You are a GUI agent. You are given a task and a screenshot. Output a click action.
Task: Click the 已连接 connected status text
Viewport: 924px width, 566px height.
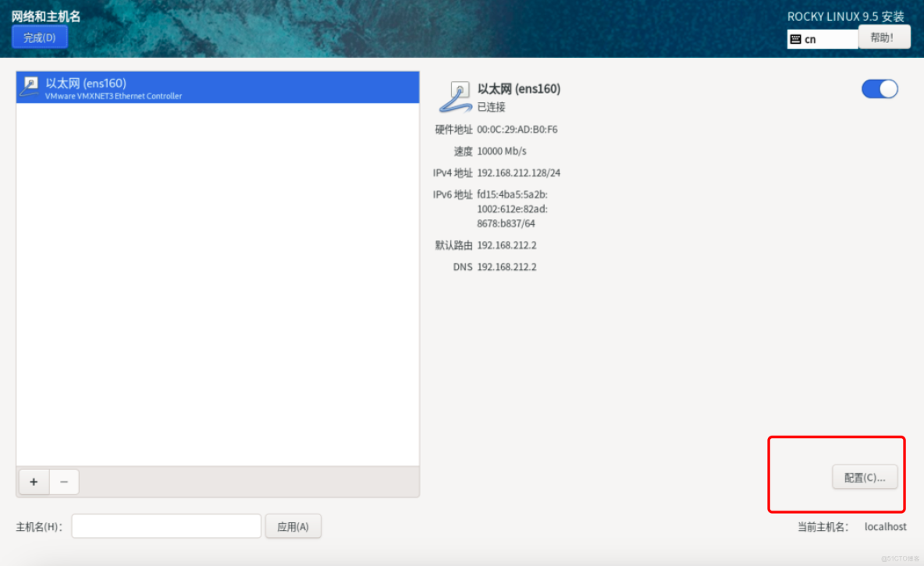(491, 107)
